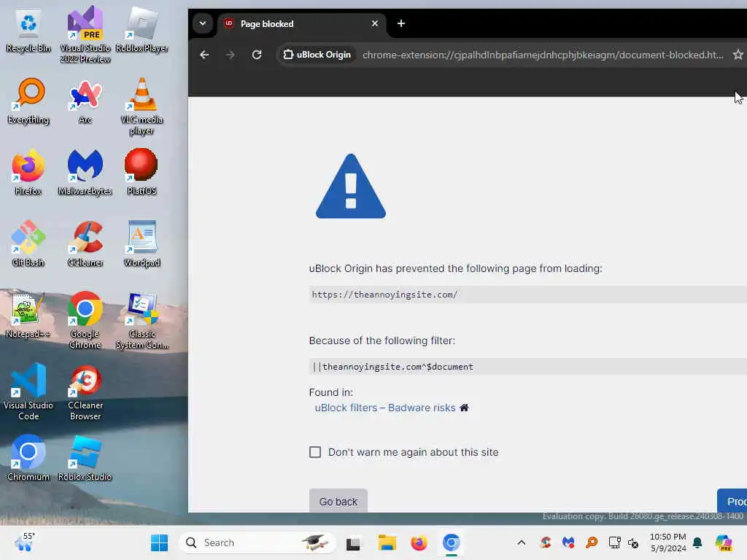The image size is (747, 560).
Task: Select the CCleaner Browser desktop icon
Action: (x=85, y=392)
